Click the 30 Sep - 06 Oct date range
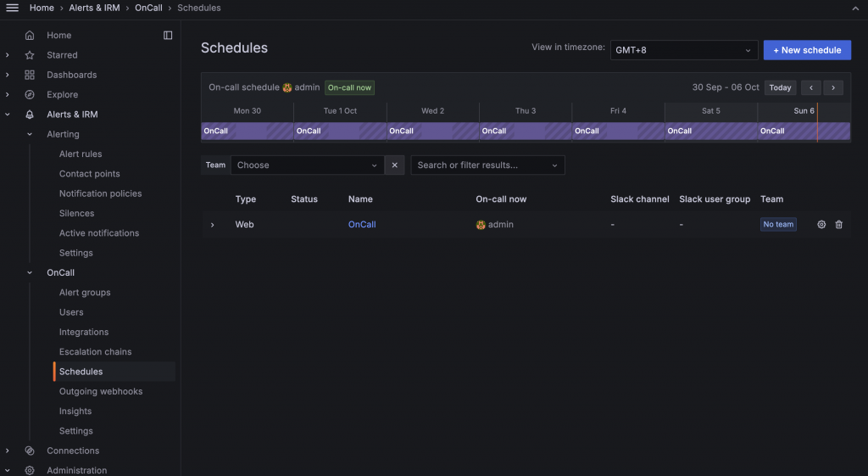This screenshot has width=868, height=476. coord(726,87)
